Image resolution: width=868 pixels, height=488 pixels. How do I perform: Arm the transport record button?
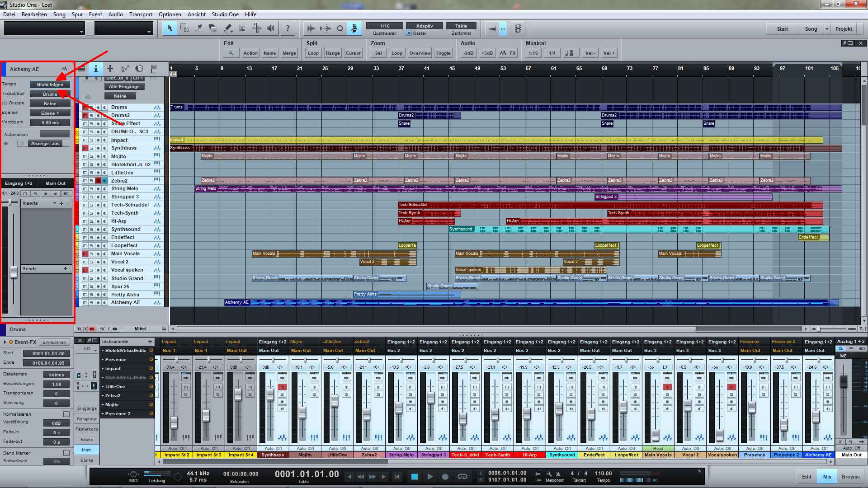[x=445, y=476]
